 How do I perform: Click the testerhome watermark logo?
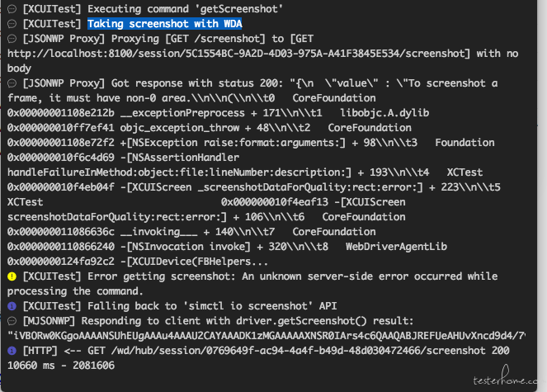[x=505, y=375]
